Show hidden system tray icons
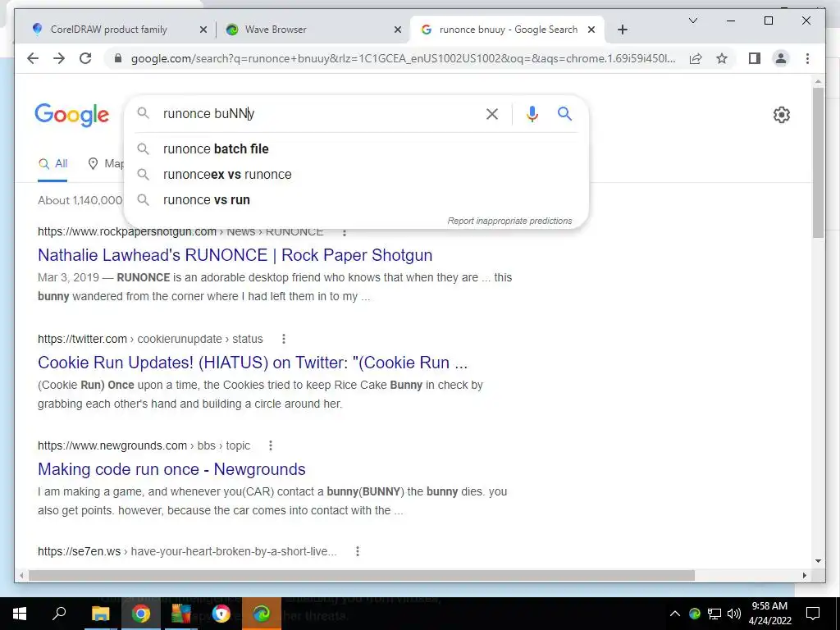The width and height of the screenshot is (840, 630). click(x=674, y=614)
